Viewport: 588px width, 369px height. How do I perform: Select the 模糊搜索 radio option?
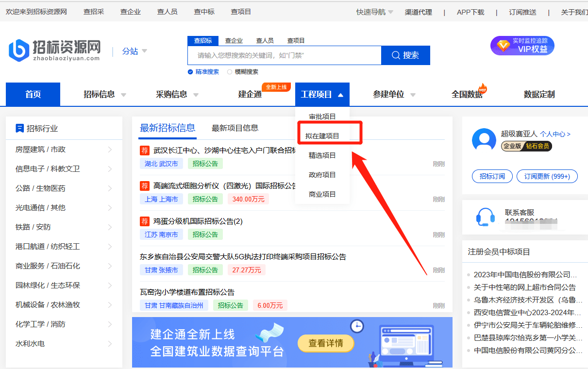click(x=230, y=72)
